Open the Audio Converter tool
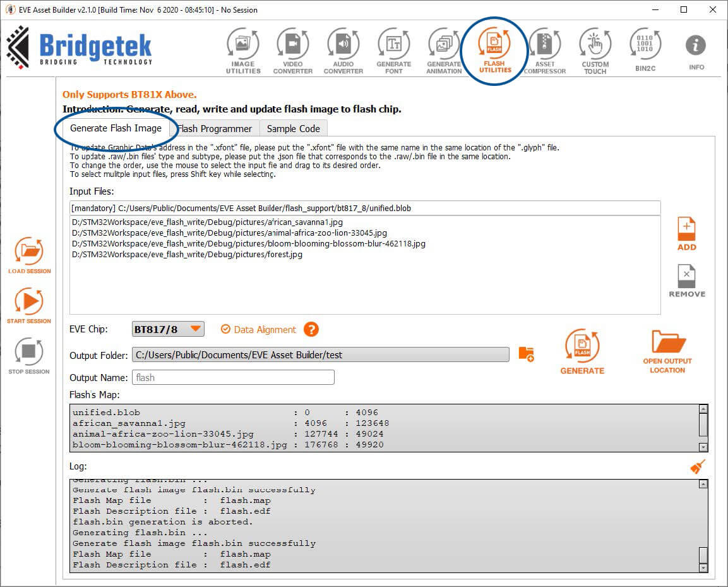 [343, 51]
